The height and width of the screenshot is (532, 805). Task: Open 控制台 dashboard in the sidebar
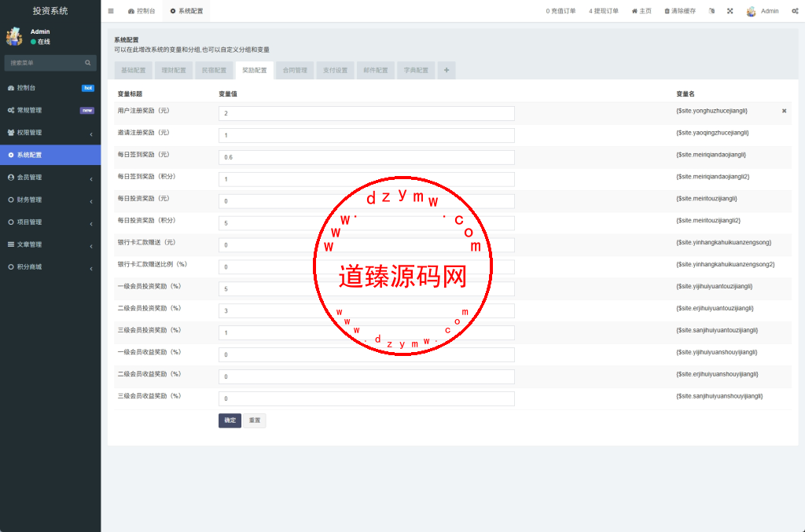[50, 88]
